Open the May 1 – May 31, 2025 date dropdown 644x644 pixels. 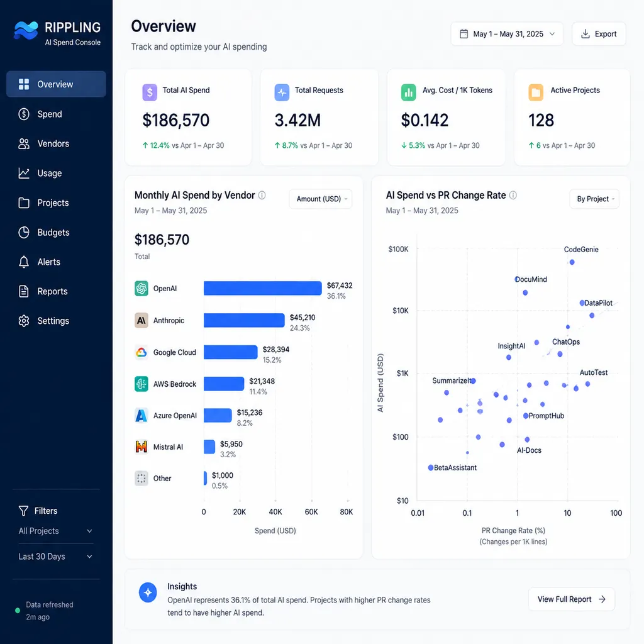[507, 34]
